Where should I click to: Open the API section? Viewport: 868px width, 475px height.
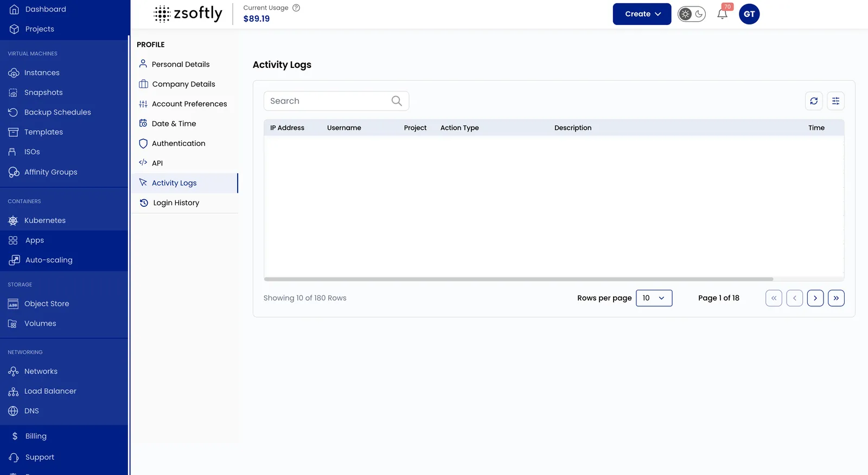[184, 163]
